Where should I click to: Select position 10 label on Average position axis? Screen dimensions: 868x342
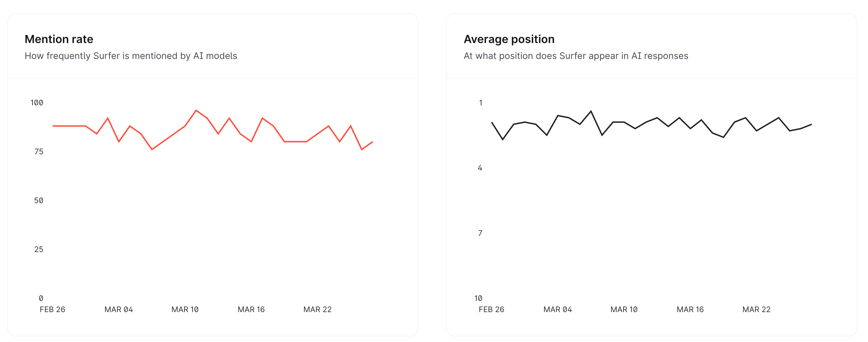coord(478,298)
